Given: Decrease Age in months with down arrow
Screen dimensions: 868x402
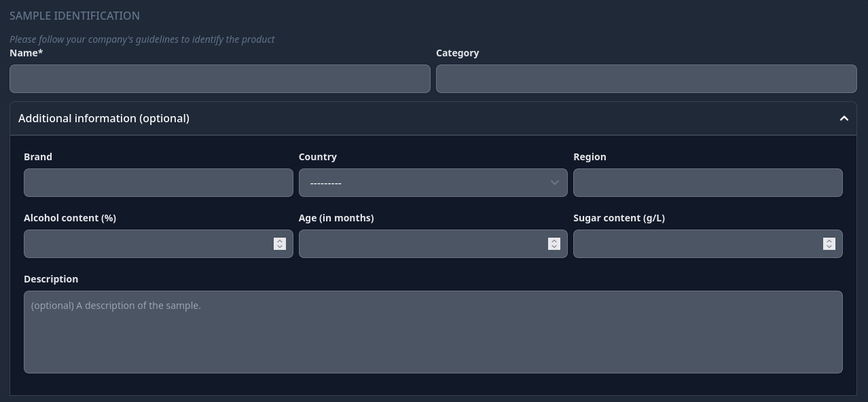Looking at the screenshot, I should [x=554, y=246].
